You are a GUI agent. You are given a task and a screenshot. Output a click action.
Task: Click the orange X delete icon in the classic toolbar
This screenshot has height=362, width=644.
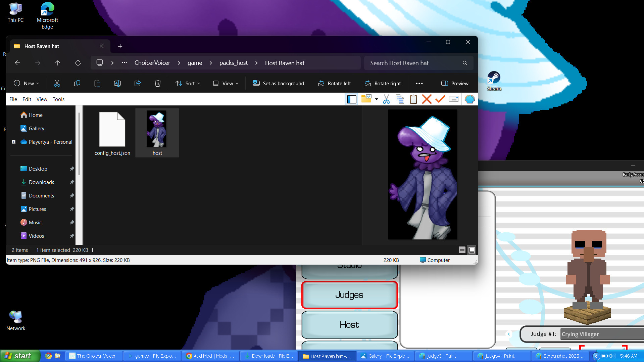(x=427, y=99)
